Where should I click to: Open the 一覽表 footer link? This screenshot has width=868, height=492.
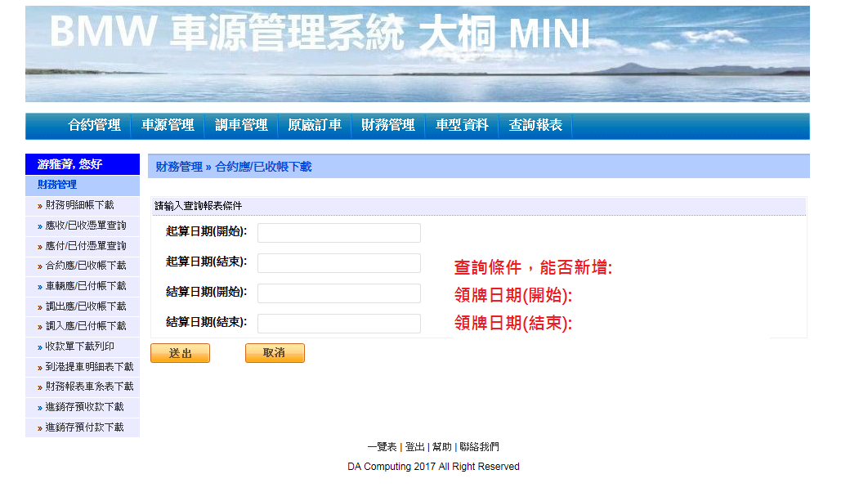382,447
